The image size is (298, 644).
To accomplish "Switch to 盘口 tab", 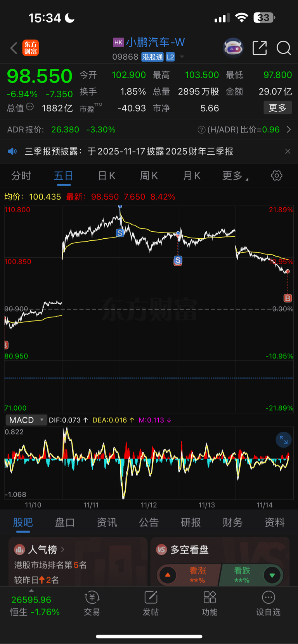I will 65,522.
